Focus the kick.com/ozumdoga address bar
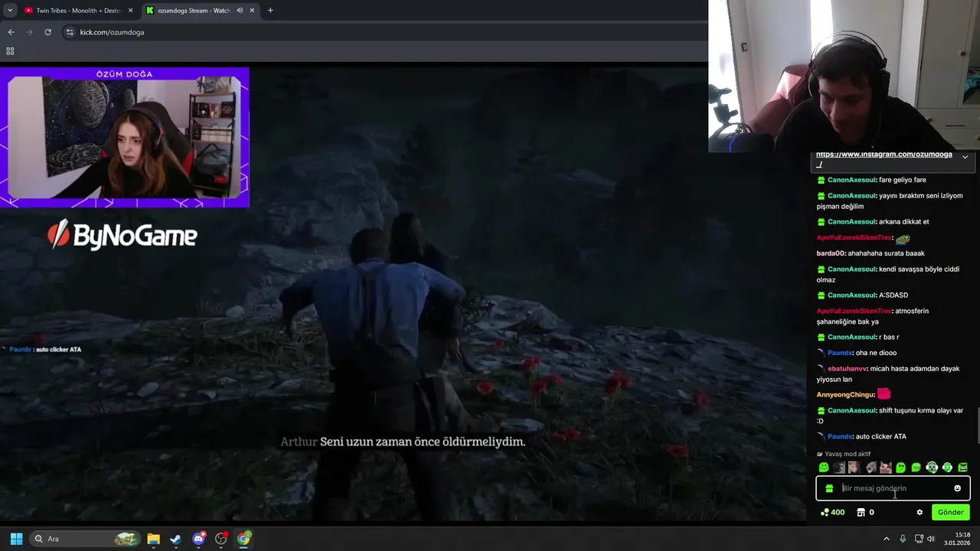Viewport: 980px width, 551px height. (x=383, y=32)
